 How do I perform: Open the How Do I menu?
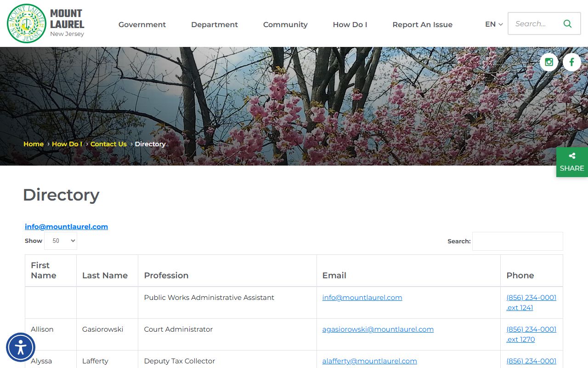(x=350, y=24)
